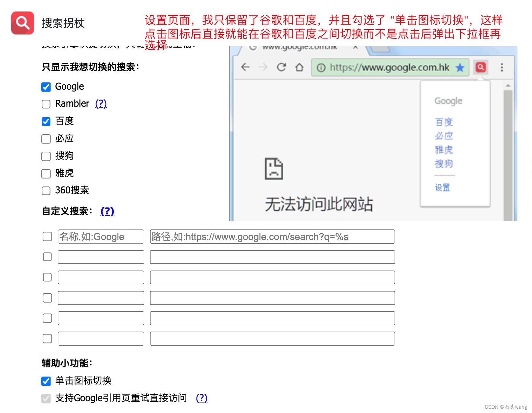The image size is (532, 413).
Task: Click the 无法访问此网站 error text
Action: (319, 204)
